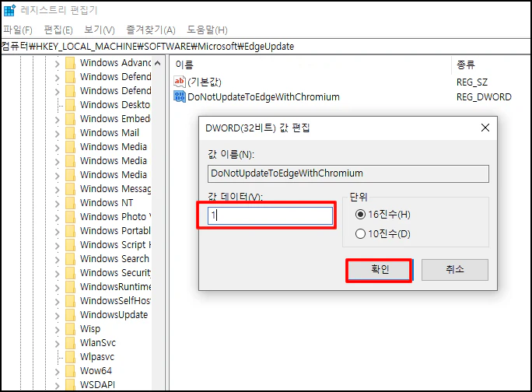Screen dimensions: 532x392
Task: Expand the Windows Mail tree node
Action: [57, 133]
